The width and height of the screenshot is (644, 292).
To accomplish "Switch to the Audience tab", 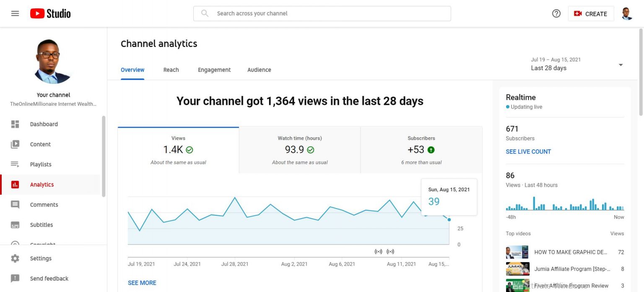I will (x=259, y=70).
